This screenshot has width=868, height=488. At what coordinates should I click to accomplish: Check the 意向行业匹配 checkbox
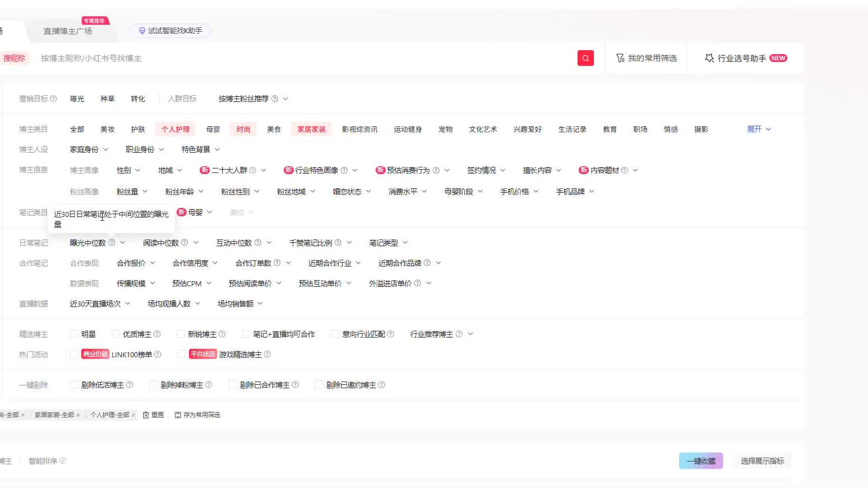[x=335, y=334]
